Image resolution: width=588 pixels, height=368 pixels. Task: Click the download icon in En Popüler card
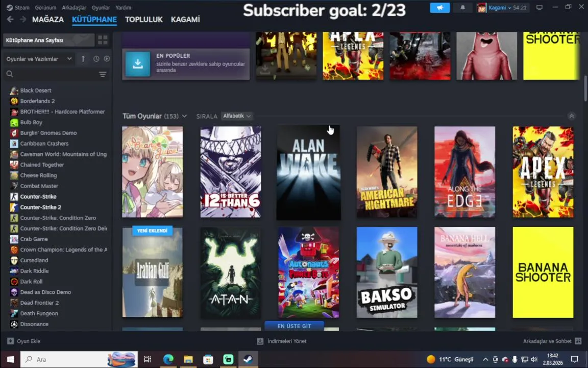point(138,64)
